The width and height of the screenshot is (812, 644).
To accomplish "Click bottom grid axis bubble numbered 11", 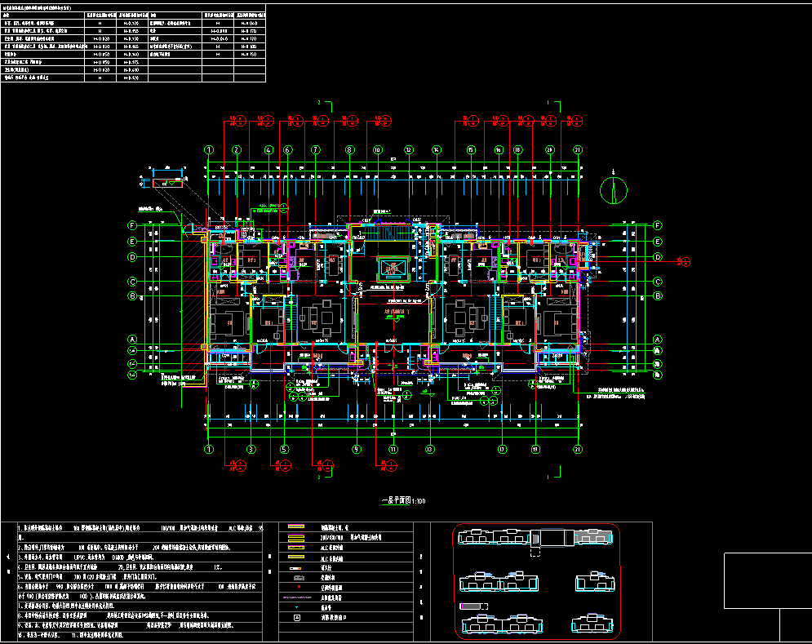I will (393, 449).
